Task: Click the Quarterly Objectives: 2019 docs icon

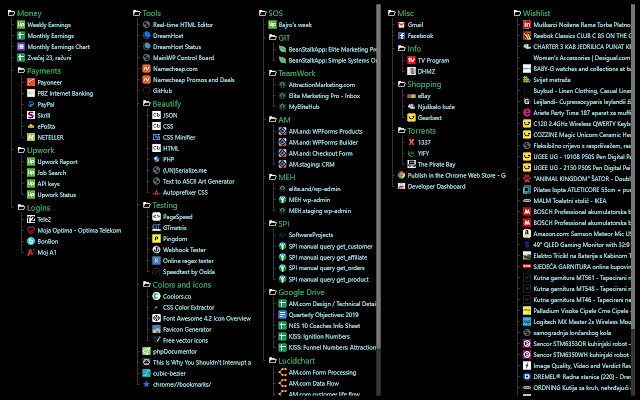Action: (282, 315)
